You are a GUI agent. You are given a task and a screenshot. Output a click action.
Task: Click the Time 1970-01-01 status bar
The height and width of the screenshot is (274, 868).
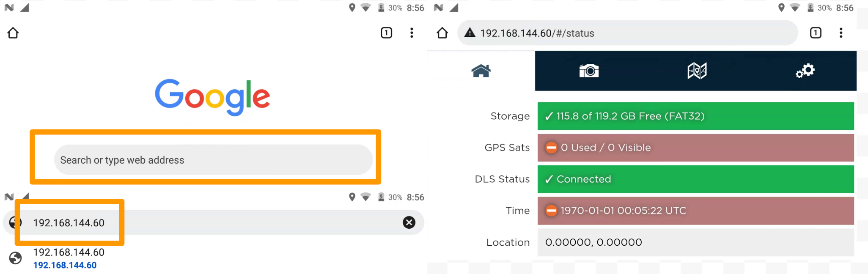coord(695,211)
